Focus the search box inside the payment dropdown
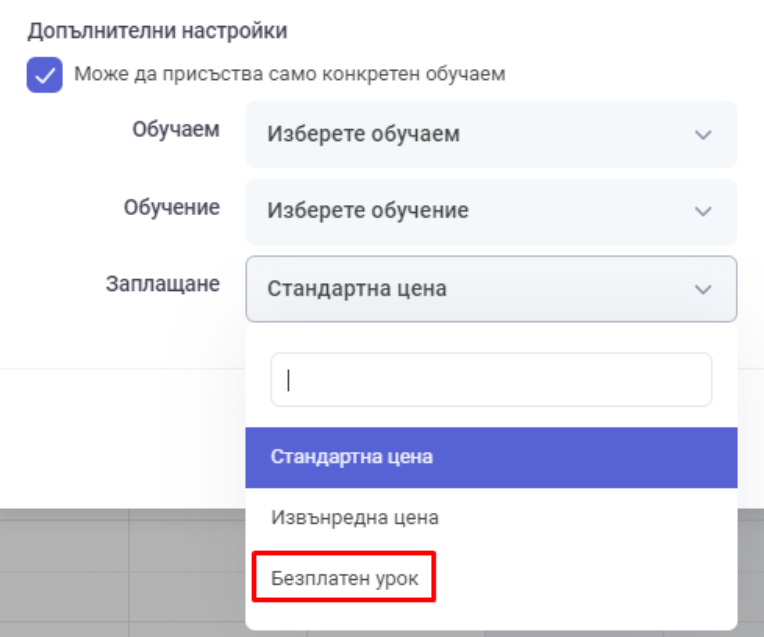The image size is (764, 637). coord(491,380)
